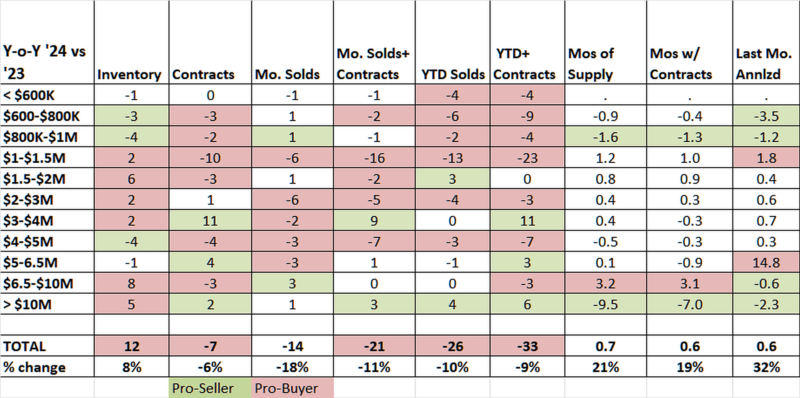The width and height of the screenshot is (800, 398).
Task: Select the YTD Solds column header
Action: 452,42
